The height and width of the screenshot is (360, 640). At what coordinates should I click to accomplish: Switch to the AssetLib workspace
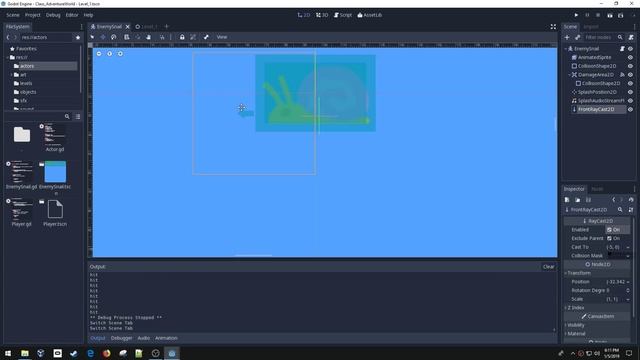[x=370, y=15]
